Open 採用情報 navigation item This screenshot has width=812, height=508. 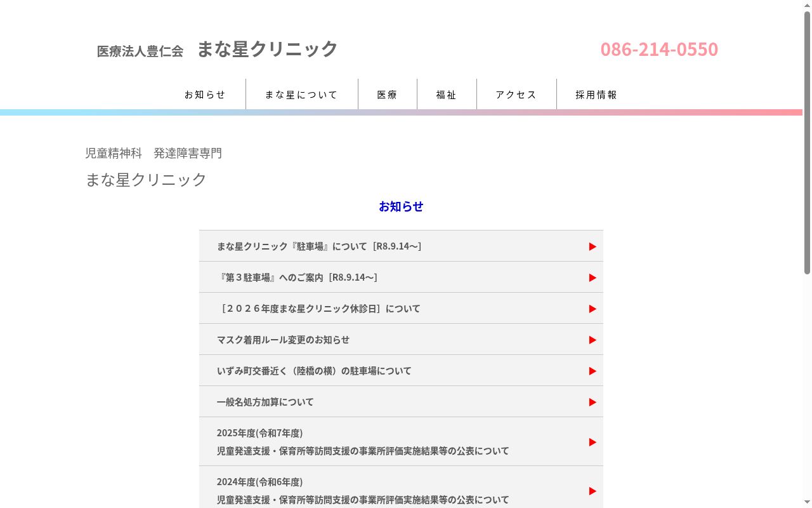596,95
